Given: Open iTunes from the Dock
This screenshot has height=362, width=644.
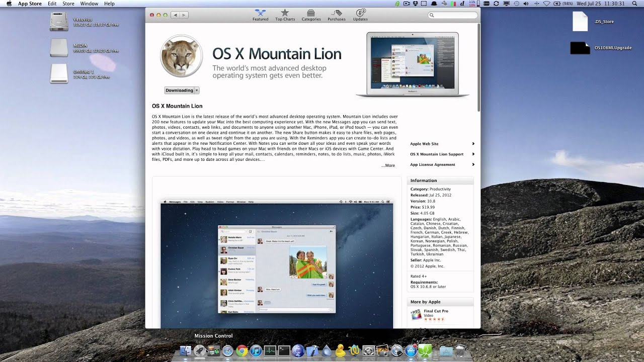Looking at the screenshot, I should [x=256, y=351].
